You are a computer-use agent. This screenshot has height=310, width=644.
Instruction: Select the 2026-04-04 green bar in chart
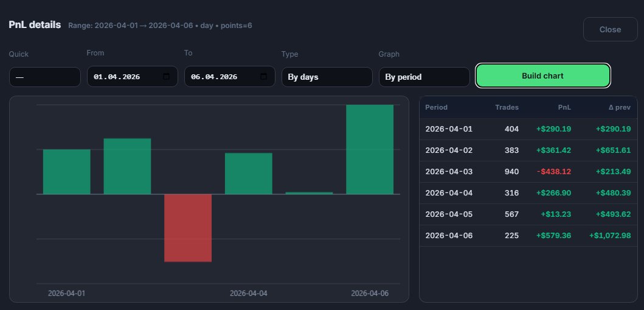pyautogui.click(x=249, y=174)
